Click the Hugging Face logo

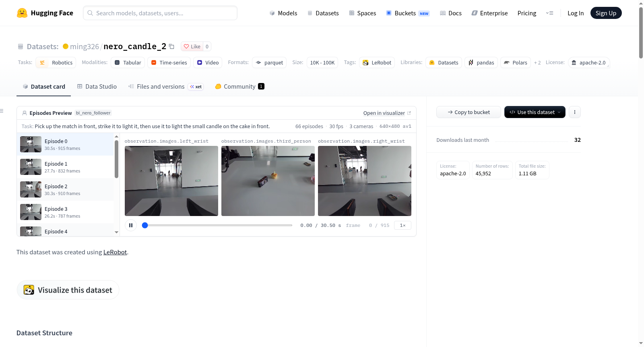tap(45, 13)
